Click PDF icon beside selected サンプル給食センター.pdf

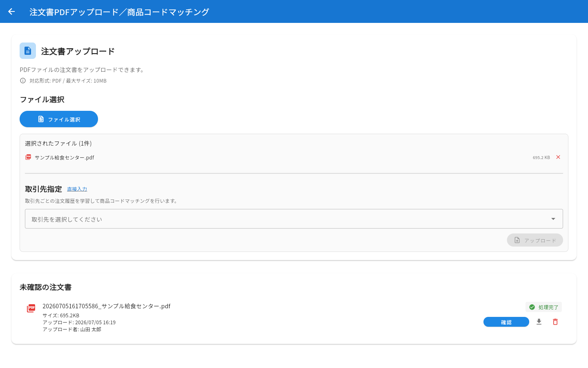tap(28, 157)
